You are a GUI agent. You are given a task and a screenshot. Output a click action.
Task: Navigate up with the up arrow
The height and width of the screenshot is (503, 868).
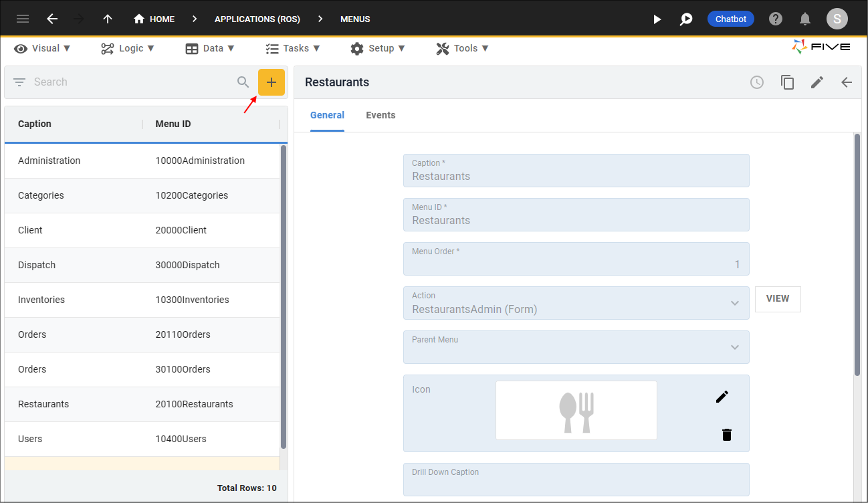pyautogui.click(x=108, y=19)
